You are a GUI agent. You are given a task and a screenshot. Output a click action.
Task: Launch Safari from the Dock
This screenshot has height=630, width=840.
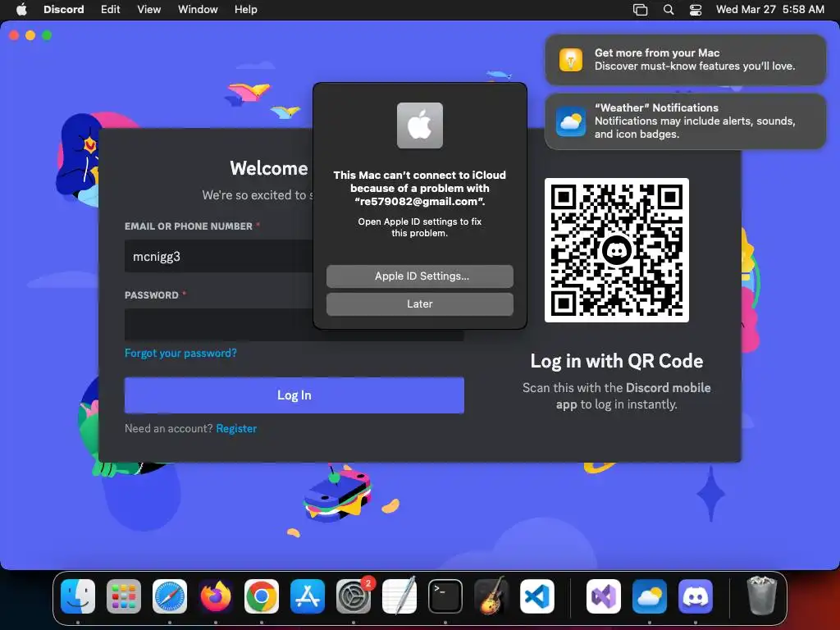(x=170, y=596)
